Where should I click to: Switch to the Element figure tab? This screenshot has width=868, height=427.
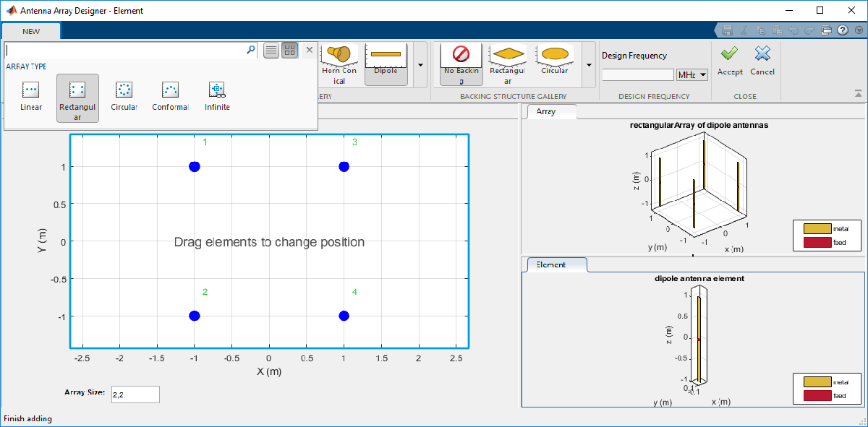[557, 265]
